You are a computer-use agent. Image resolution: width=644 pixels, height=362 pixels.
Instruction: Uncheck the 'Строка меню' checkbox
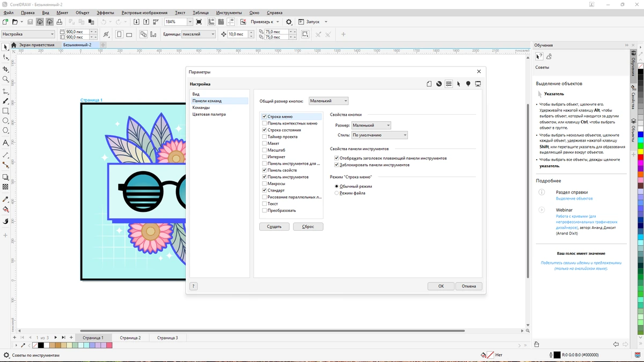pyautogui.click(x=264, y=116)
